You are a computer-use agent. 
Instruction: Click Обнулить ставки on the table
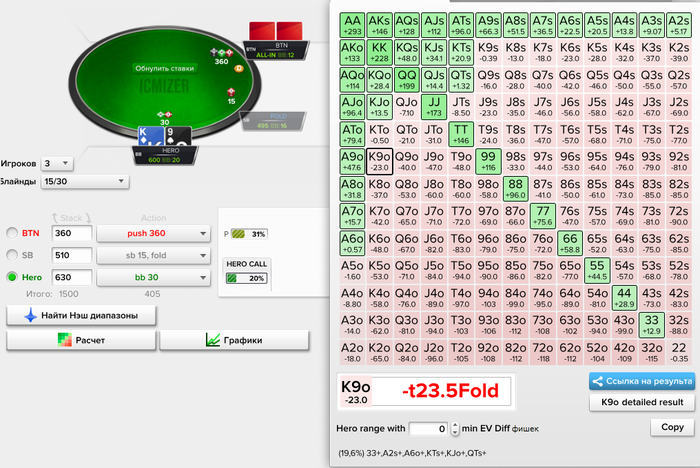pyautogui.click(x=164, y=68)
